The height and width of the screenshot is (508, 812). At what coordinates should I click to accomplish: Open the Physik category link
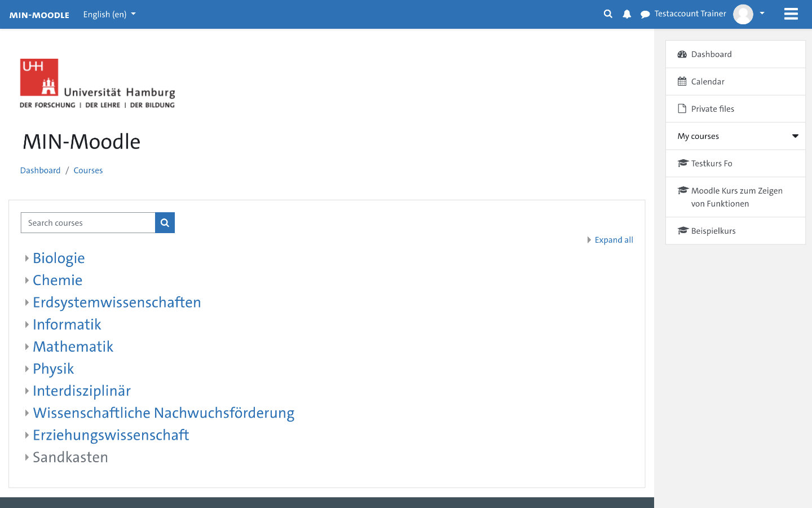coord(53,369)
